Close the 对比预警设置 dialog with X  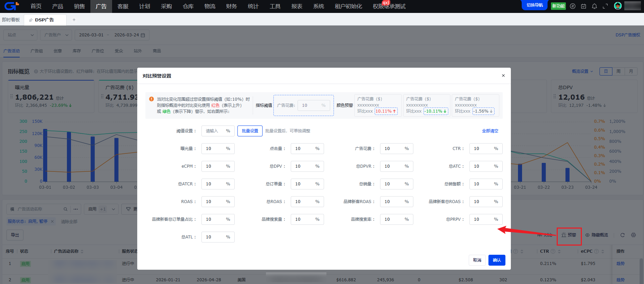pyautogui.click(x=503, y=76)
